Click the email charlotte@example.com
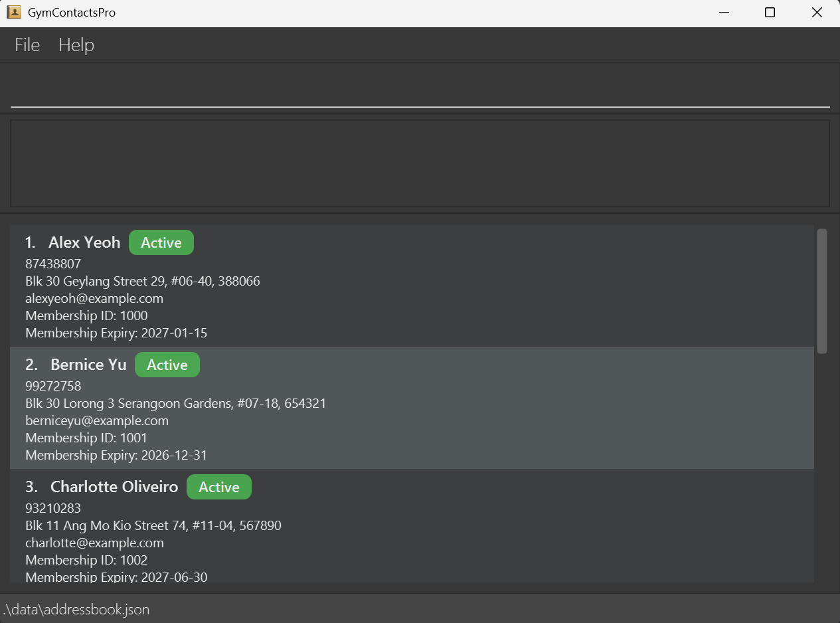Screen dimensions: 840x623 [94, 543]
